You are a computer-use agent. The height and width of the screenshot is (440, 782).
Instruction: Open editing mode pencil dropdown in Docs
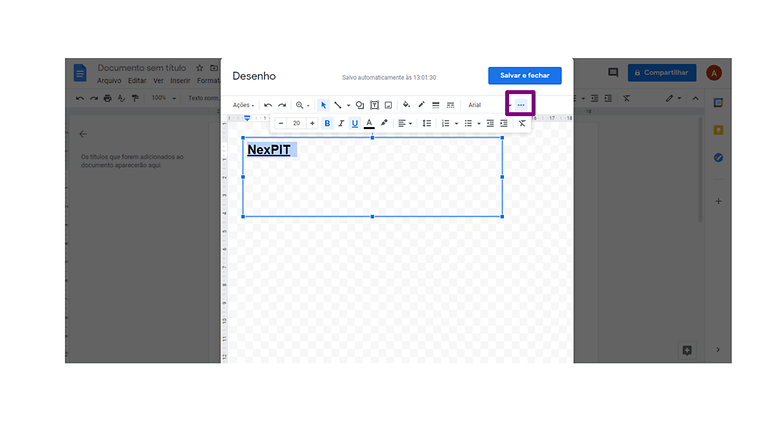pos(673,98)
